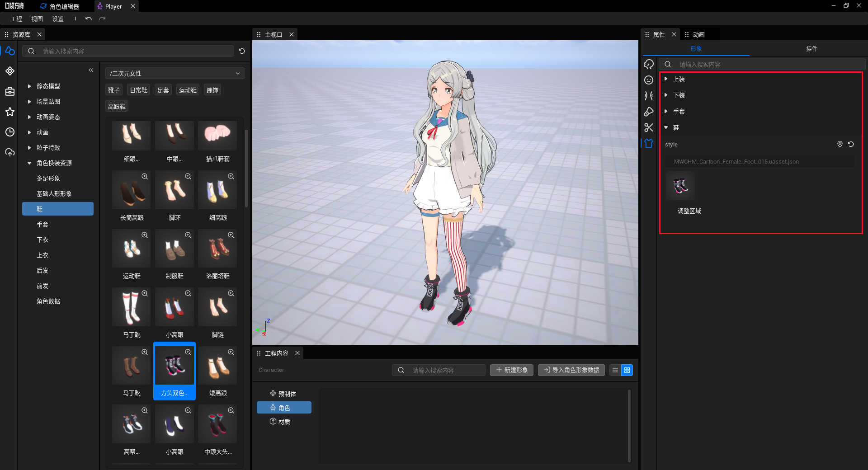Collapse the resource tree with double chevron
The image size is (868, 470).
(x=91, y=70)
